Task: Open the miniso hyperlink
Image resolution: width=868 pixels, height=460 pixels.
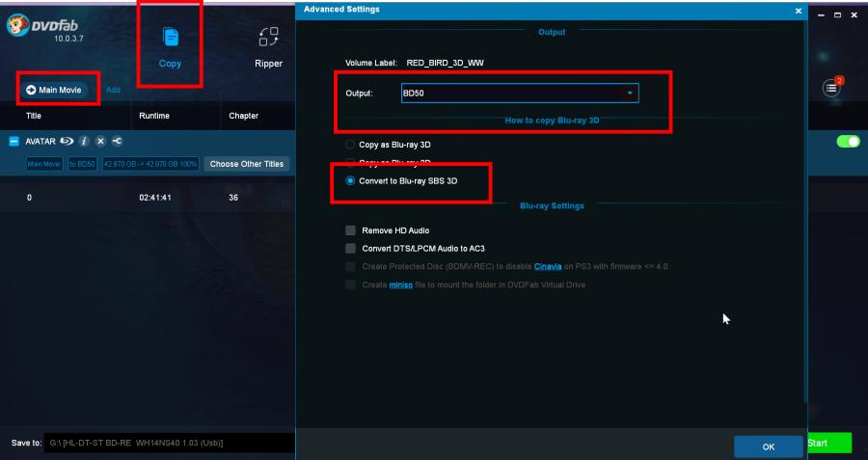Action: tap(401, 284)
